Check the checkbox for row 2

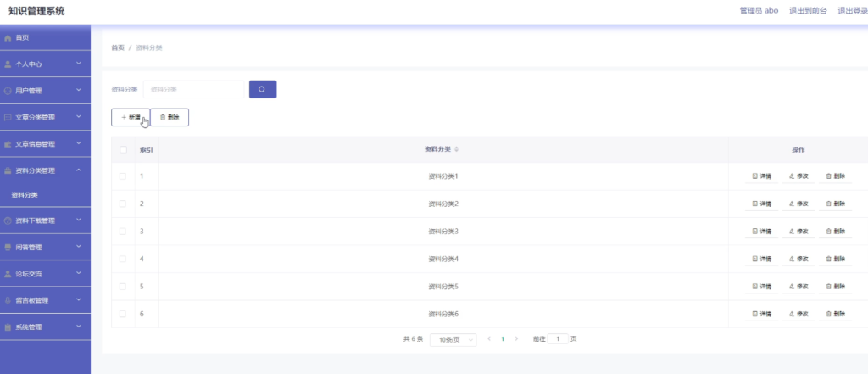pyautogui.click(x=123, y=204)
